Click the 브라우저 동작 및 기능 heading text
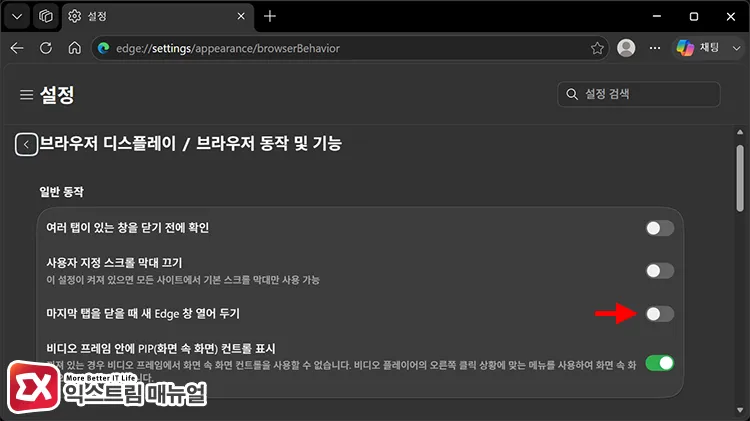Viewport: 750px width, 421px height. [269, 144]
